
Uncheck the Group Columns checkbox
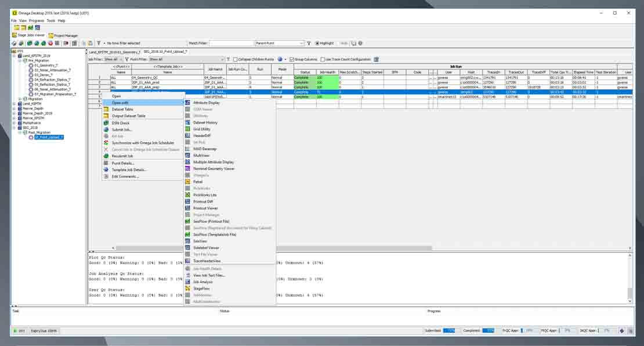[x=292, y=59]
